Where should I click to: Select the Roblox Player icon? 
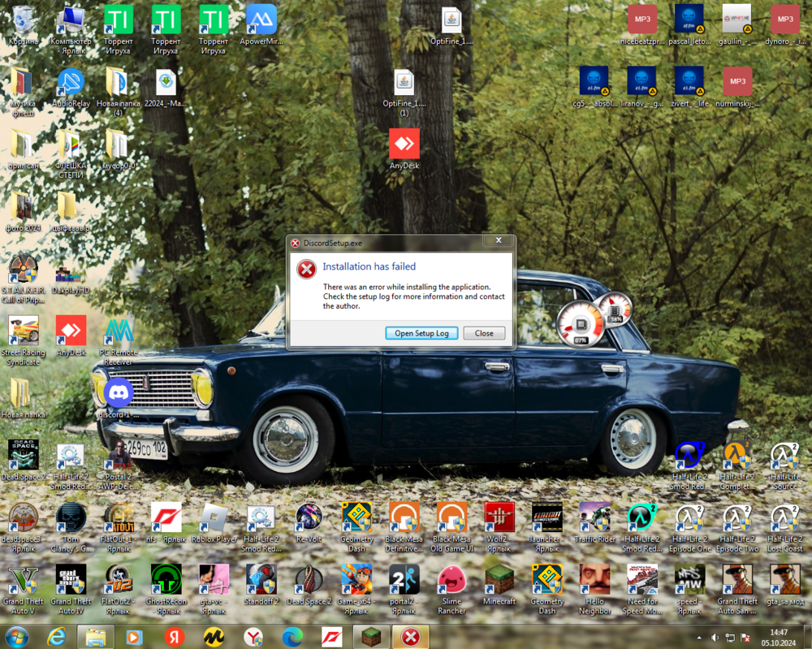214,522
